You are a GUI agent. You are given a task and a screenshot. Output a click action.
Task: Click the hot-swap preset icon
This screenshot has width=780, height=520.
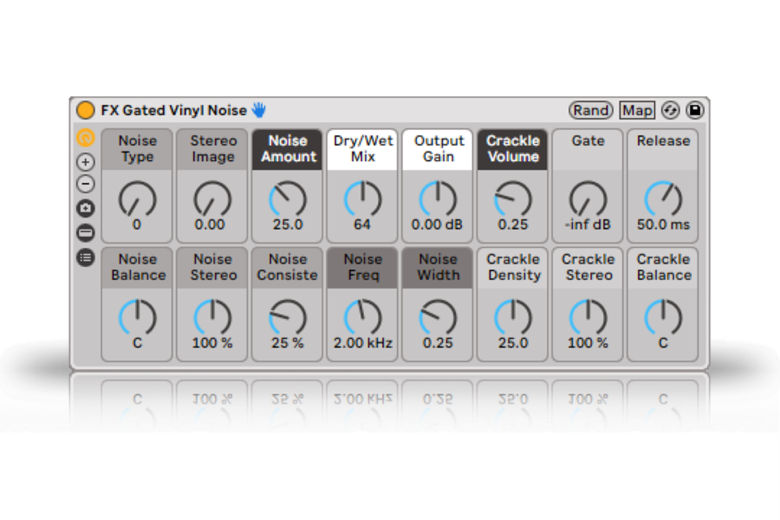670,110
